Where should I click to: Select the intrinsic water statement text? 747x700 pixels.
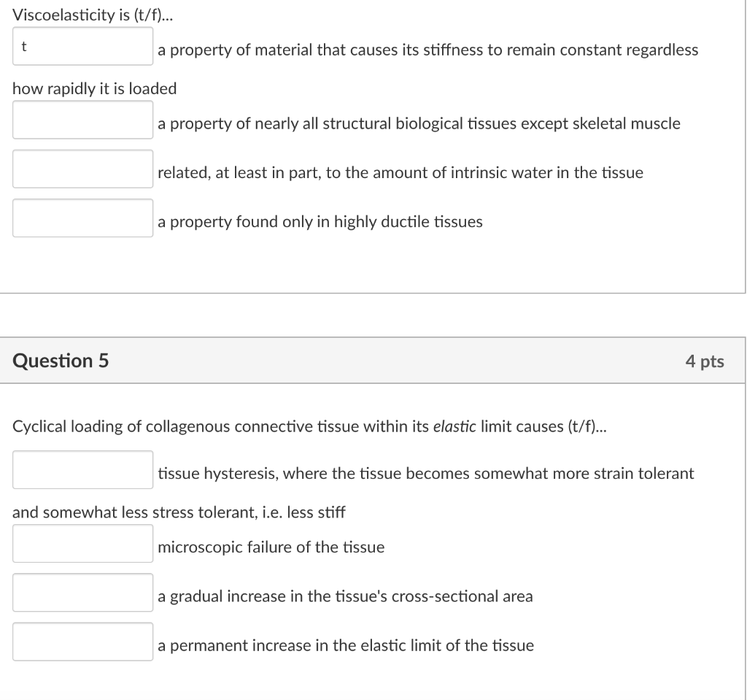click(x=400, y=172)
